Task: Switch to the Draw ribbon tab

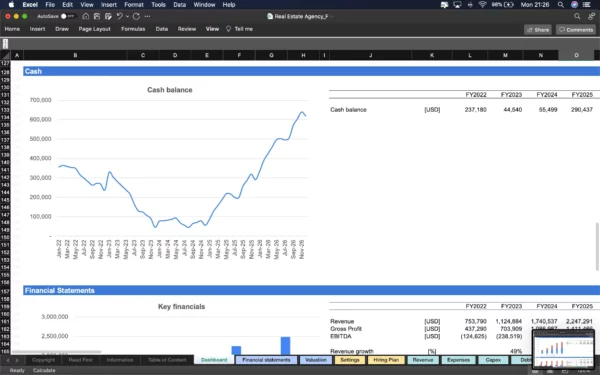Action: click(x=62, y=29)
